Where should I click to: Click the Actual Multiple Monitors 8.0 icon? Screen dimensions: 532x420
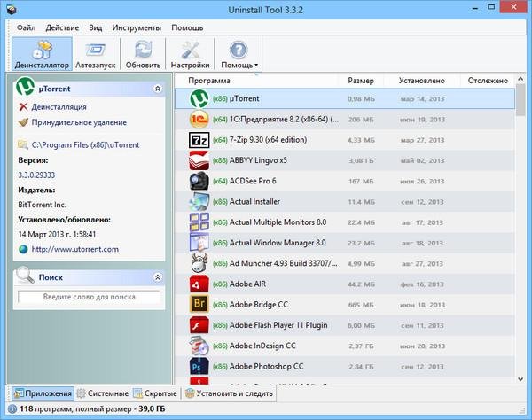point(199,222)
